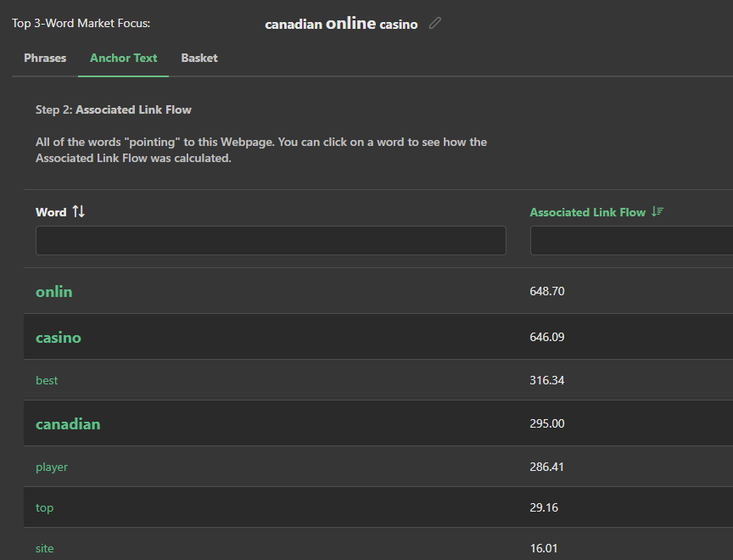Click the sort arrows icon next to Word
The height and width of the screenshot is (560, 733).
coord(79,211)
